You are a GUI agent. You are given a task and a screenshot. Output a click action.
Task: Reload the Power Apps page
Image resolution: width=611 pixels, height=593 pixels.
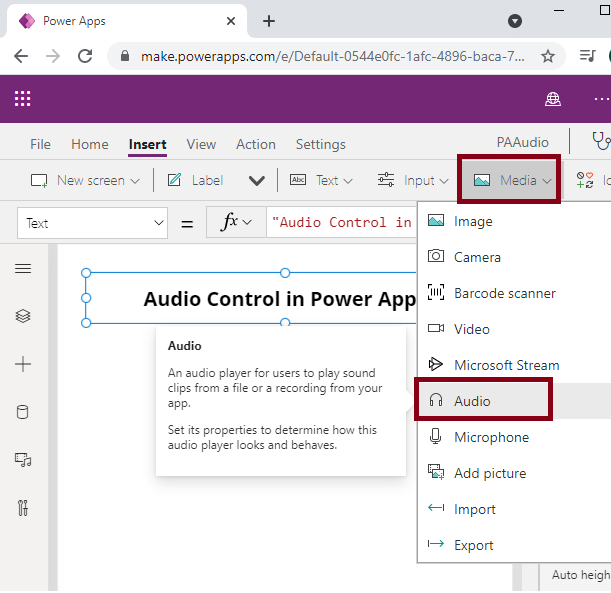(x=85, y=56)
